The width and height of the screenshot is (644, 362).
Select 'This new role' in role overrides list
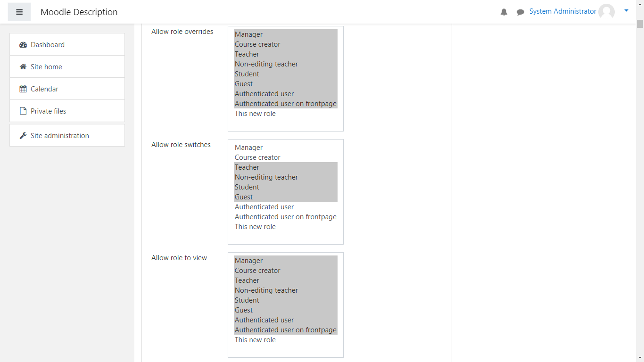[255, 114]
